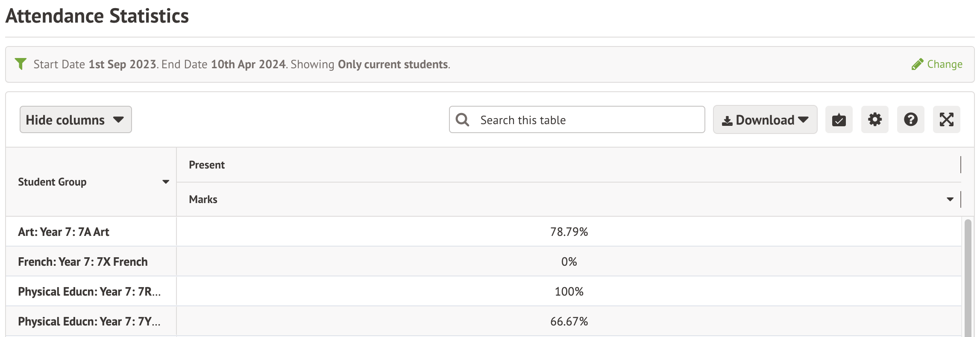Click the Physical Educn: Year 7: 7Y row

(89, 321)
